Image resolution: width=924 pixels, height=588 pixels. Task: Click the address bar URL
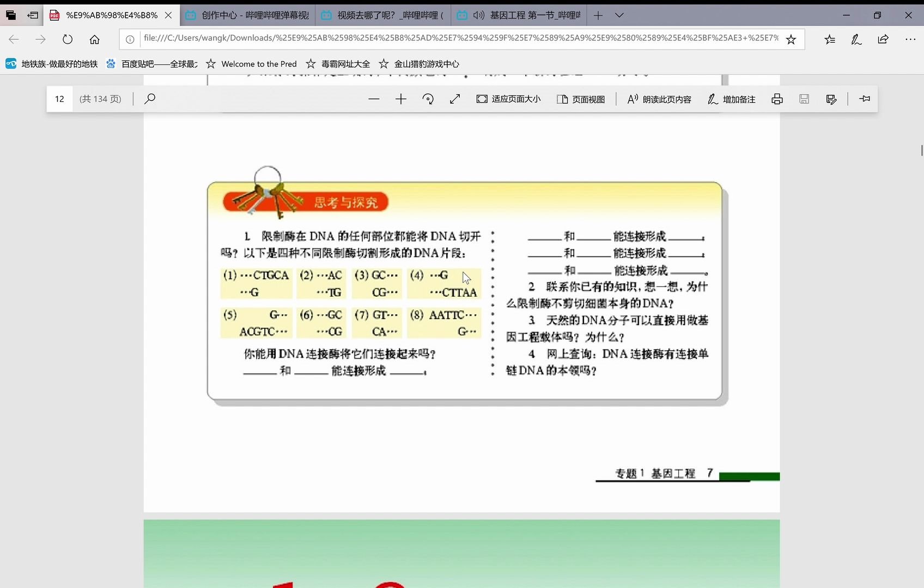pos(461,38)
